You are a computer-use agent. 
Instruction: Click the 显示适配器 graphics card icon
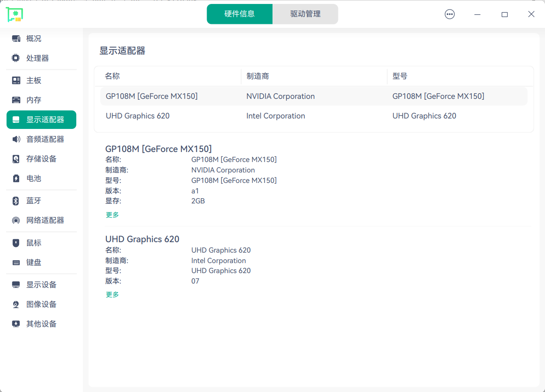tap(16, 120)
